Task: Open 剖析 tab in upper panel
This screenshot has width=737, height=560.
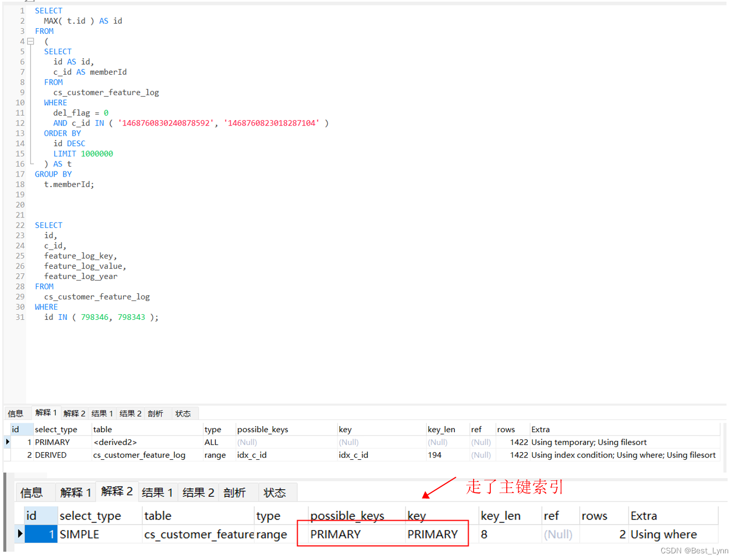Action: click(x=155, y=413)
